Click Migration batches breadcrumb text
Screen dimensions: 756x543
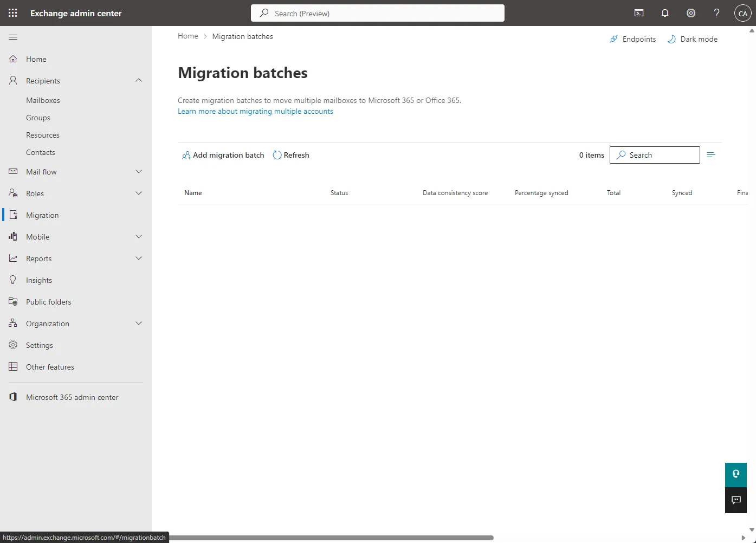pos(242,36)
